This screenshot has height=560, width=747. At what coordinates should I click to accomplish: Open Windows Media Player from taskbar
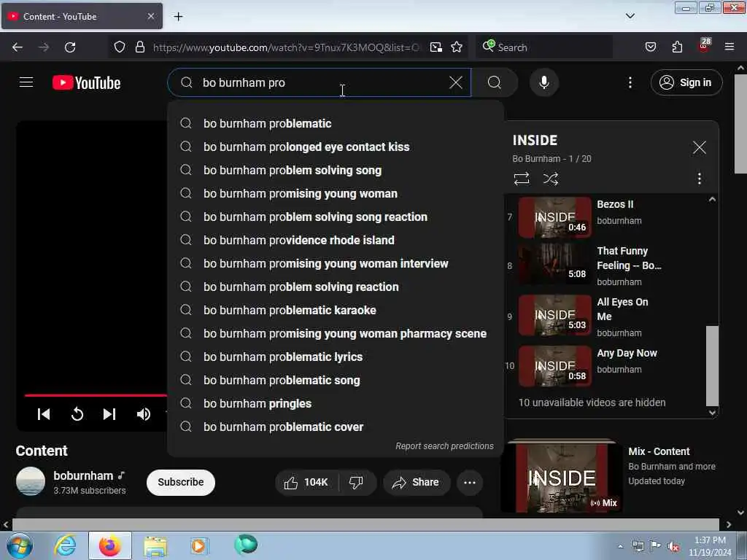(x=199, y=545)
